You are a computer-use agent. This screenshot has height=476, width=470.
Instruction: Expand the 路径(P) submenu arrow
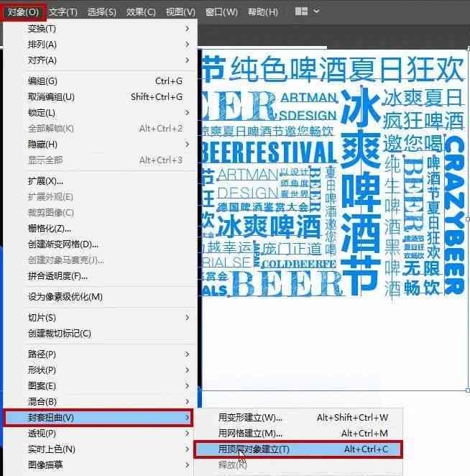pyautogui.click(x=188, y=354)
